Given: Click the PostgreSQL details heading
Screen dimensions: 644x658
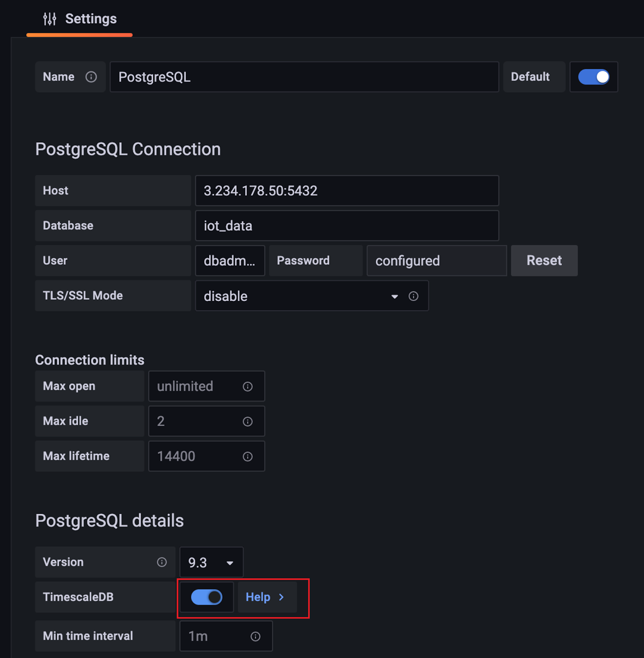Looking at the screenshot, I should click(109, 521).
